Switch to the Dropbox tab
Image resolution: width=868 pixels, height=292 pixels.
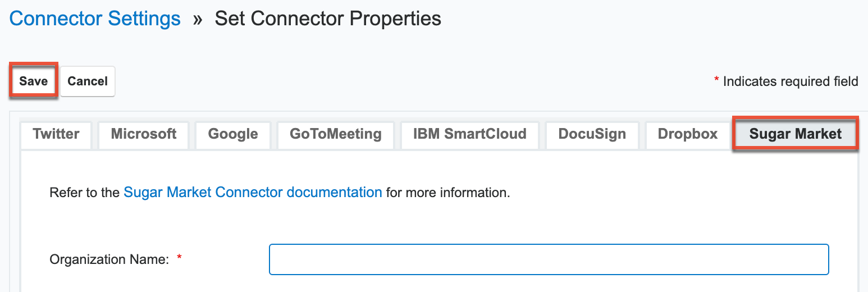point(688,134)
